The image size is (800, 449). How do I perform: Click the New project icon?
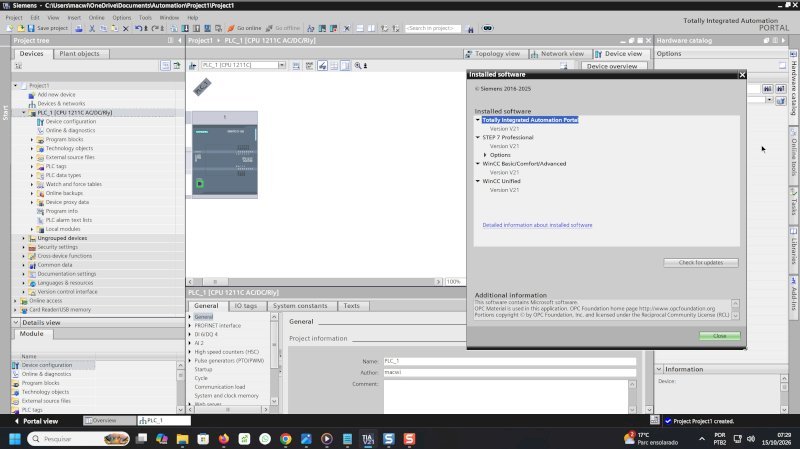pos(10,29)
